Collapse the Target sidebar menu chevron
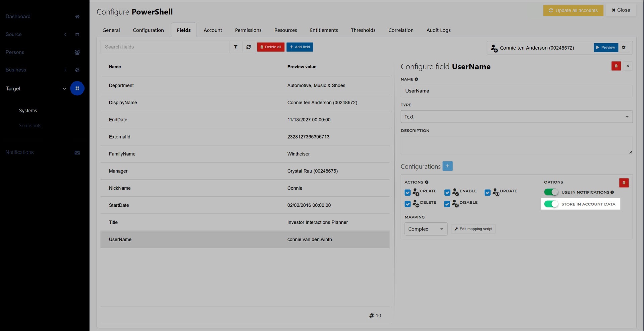This screenshot has width=644, height=331. click(x=64, y=89)
